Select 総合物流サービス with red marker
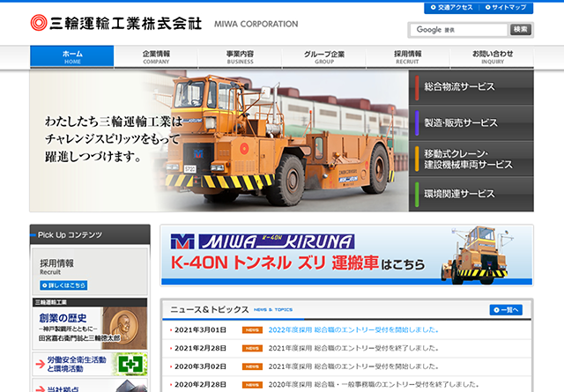This screenshot has width=564, height=392. click(471, 87)
